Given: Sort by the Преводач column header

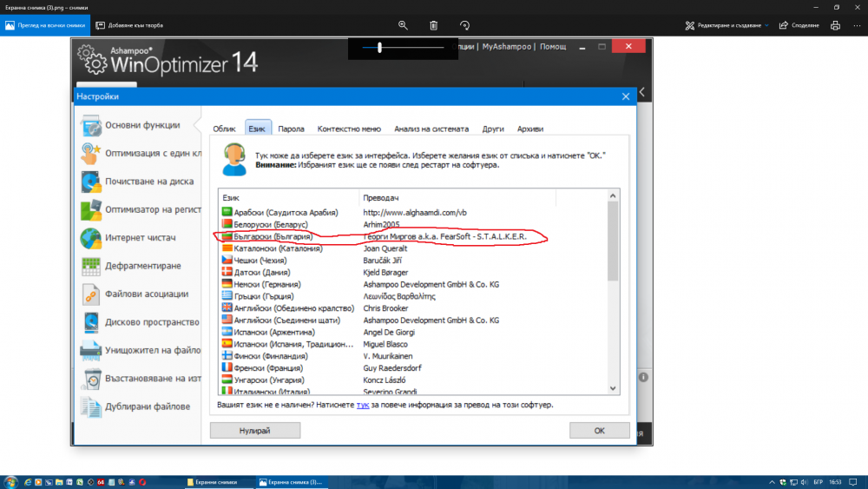Looking at the screenshot, I should (x=457, y=198).
